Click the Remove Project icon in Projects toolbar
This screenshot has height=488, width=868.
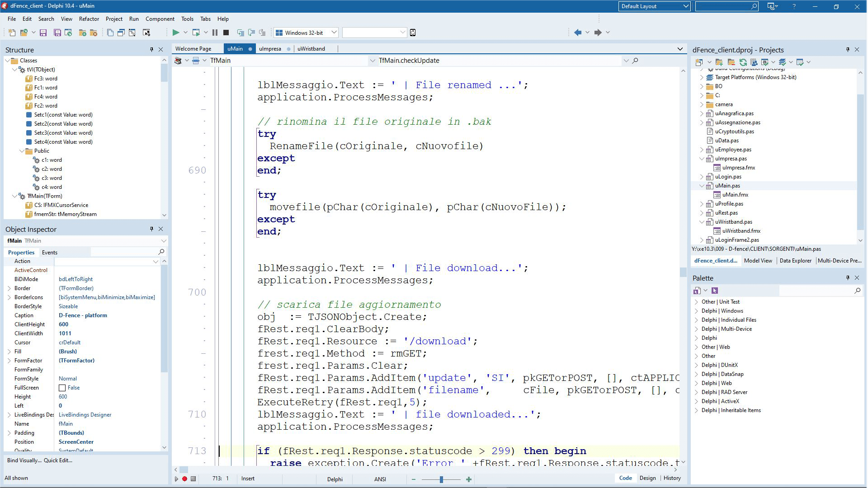pos(731,62)
